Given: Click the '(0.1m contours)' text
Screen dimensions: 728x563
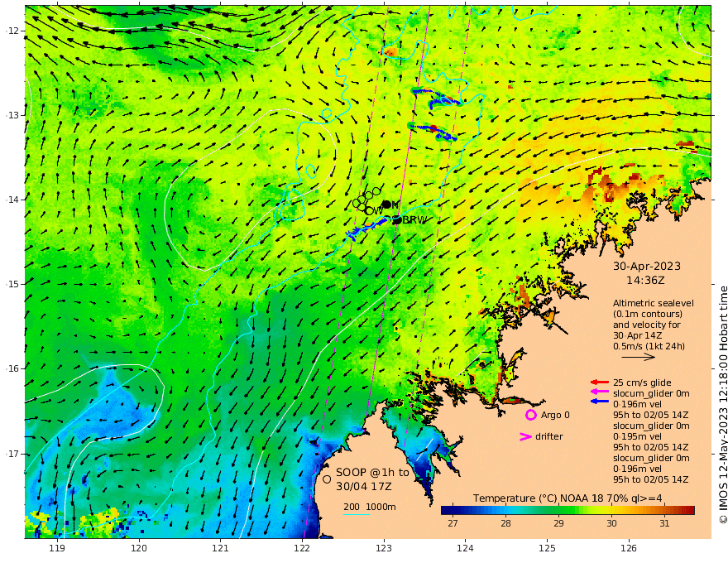Looking at the screenshot, I should click(x=648, y=314).
